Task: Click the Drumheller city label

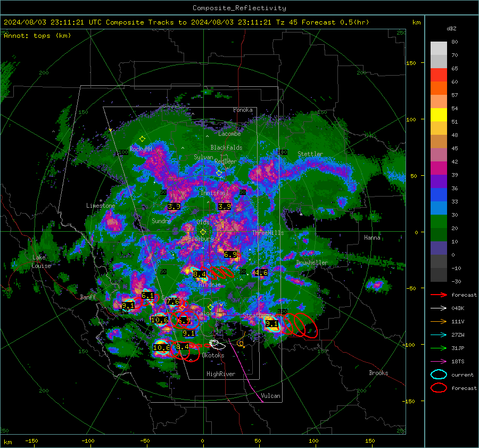Action: [311, 263]
